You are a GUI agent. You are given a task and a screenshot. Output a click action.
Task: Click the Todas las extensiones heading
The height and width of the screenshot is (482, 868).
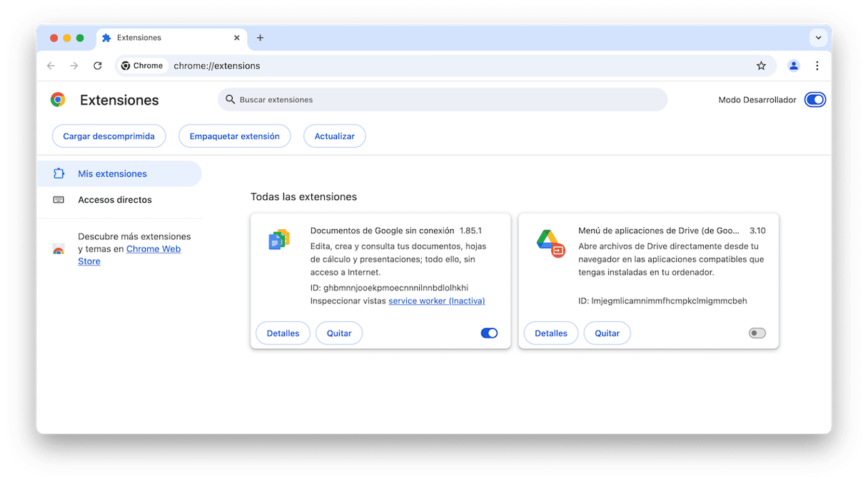point(303,196)
